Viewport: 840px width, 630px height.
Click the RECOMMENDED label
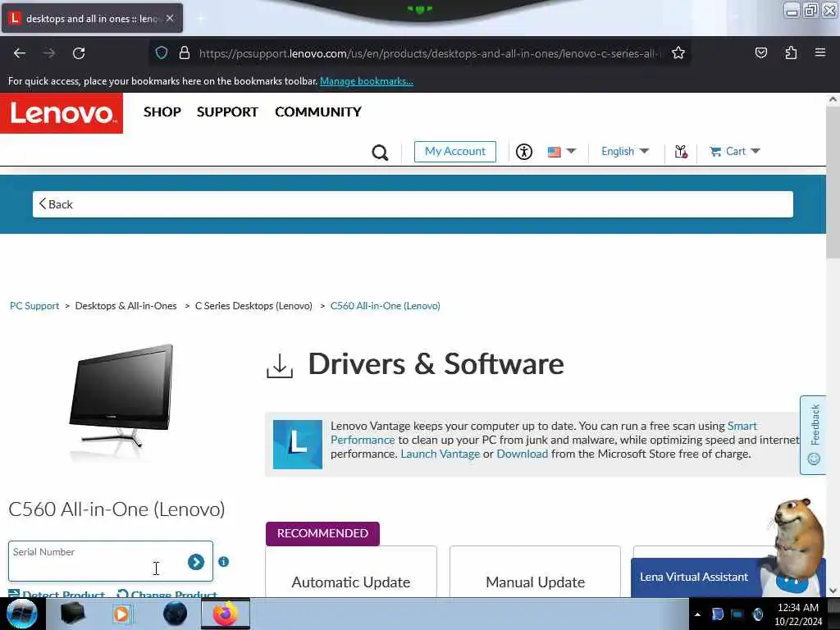[322, 533]
